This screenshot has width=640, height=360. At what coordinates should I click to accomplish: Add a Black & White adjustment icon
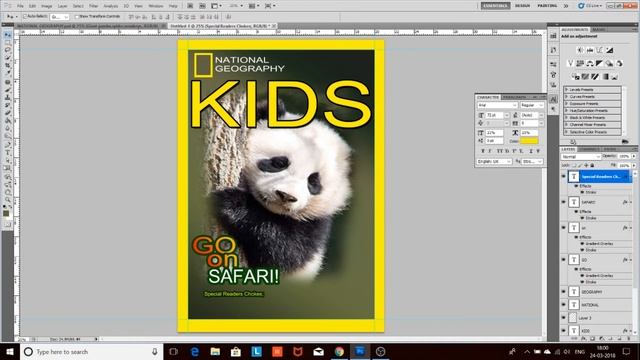pyautogui.click(x=600, y=63)
